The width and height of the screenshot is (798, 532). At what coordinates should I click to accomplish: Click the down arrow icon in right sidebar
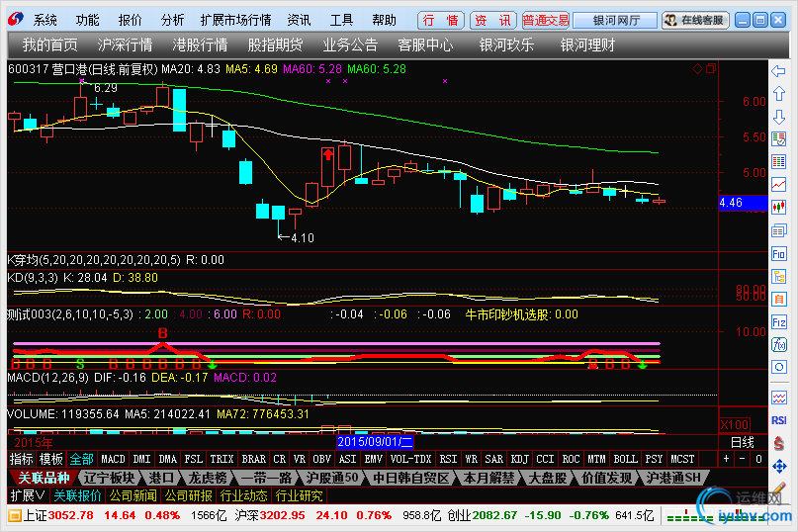pyautogui.click(x=778, y=117)
